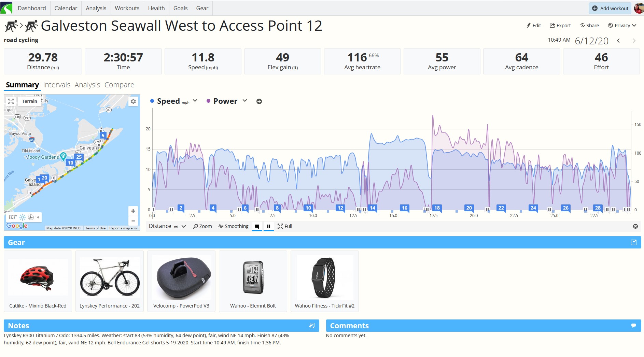The image size is (644, 357).
Task: Open the map settings gear
Action: (133, 101)
